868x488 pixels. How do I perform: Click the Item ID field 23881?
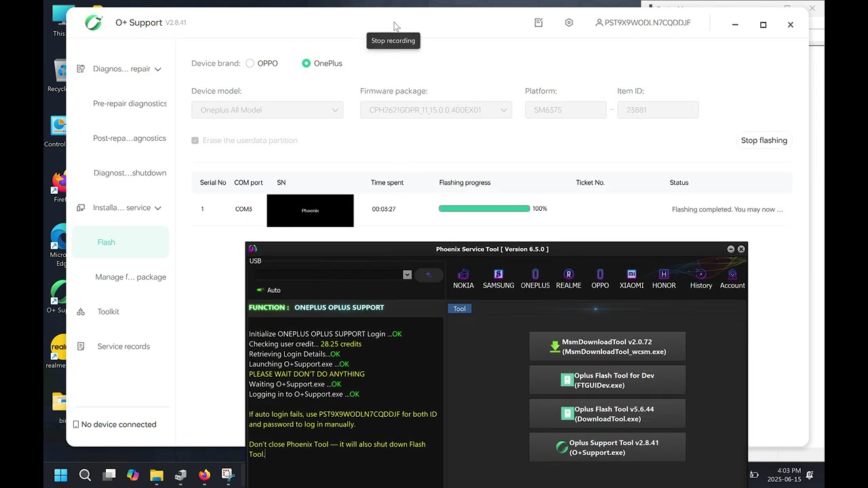click(658, 110)
